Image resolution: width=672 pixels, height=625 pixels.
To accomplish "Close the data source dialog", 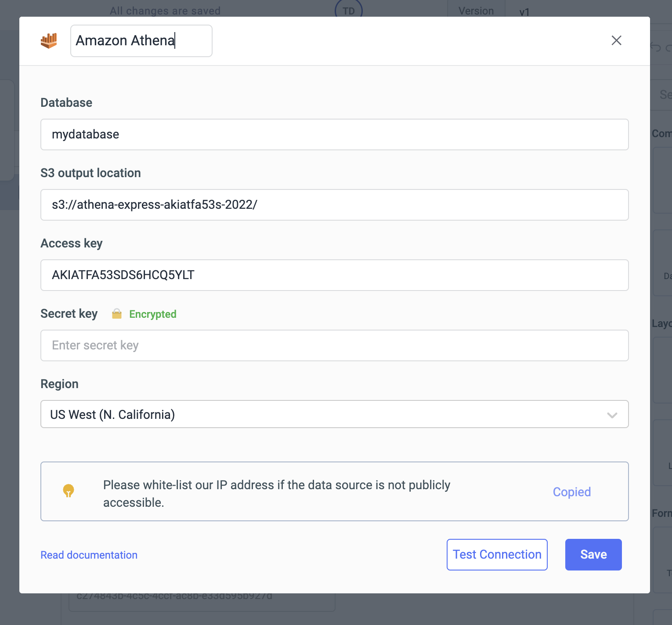I will 616,40.
